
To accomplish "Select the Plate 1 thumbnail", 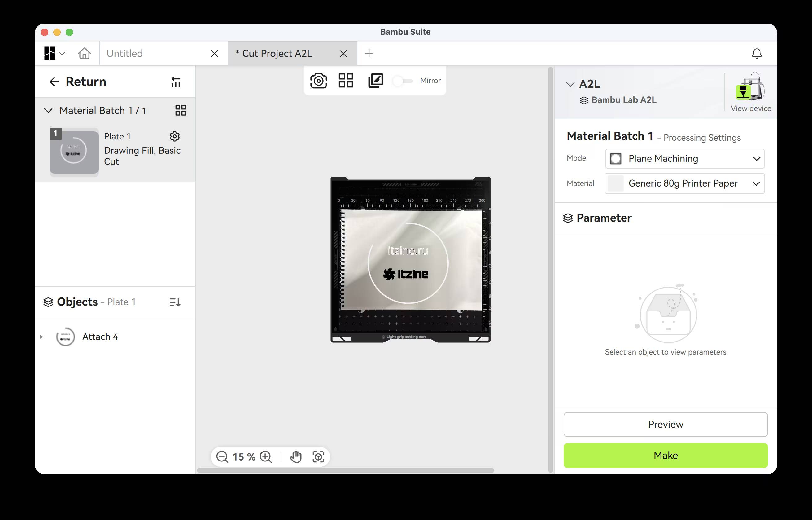I will point(74,152).
